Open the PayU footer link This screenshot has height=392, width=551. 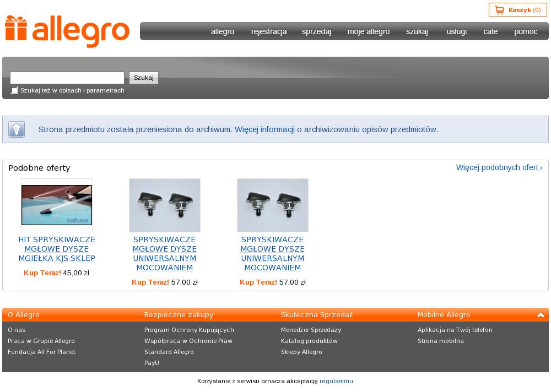tap(152, 363)
